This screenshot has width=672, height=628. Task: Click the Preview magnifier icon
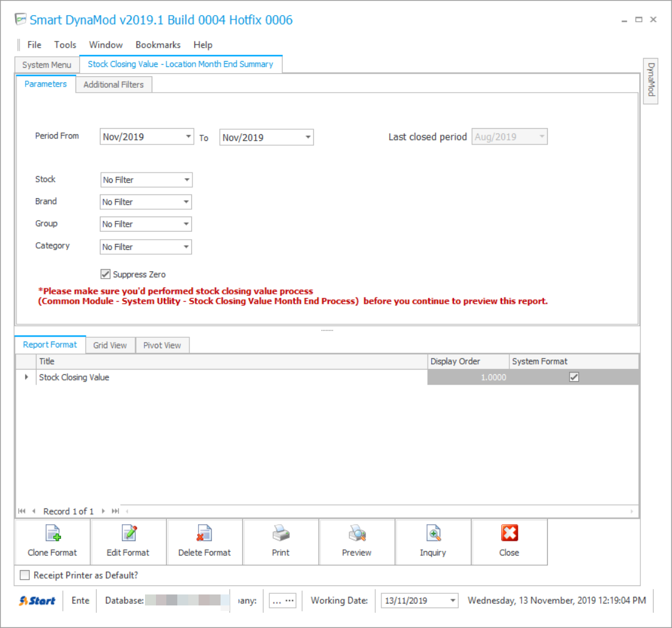[357, 533]
